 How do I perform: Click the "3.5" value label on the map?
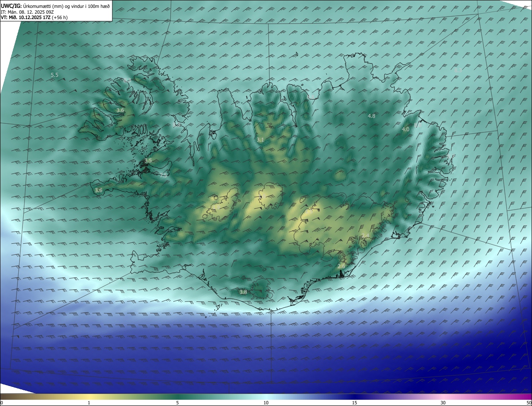click(x=148, y=161)
